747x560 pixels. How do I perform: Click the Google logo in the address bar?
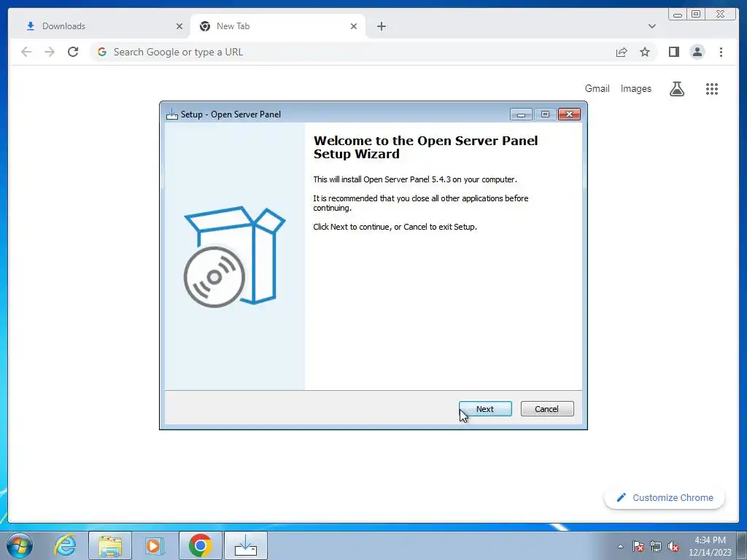click(x=102, y=52)
